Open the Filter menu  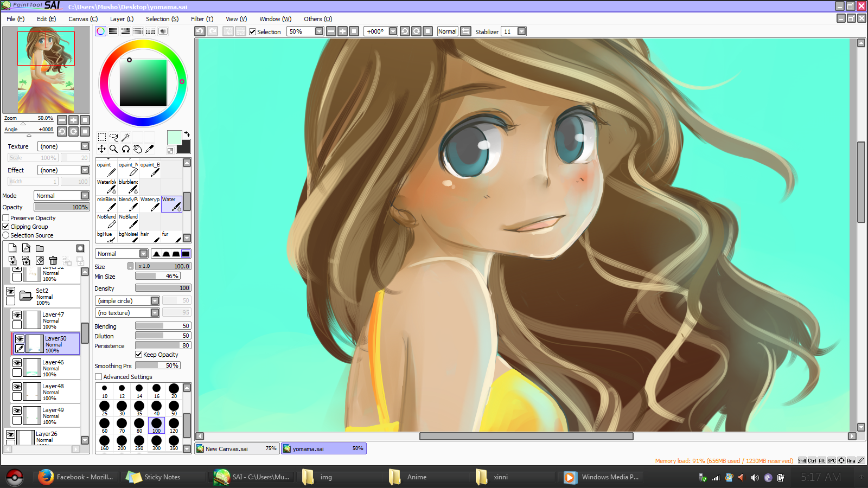click(202, 19)
